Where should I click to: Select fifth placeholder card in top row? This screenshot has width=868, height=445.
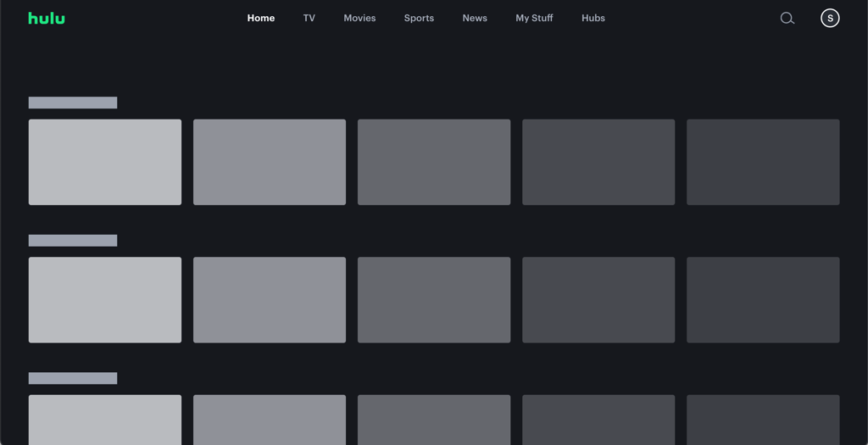coord(763,162)
